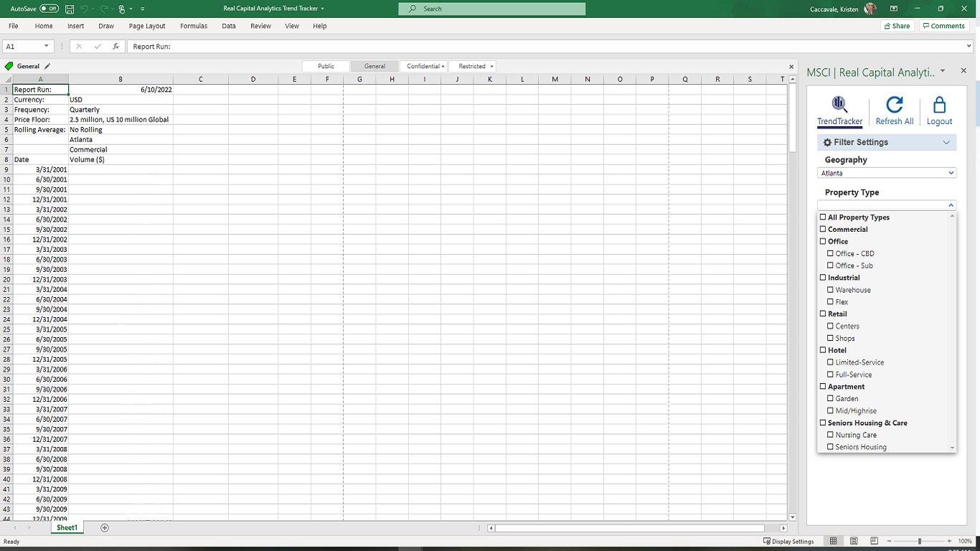Apply the Public sensitivity label
980x551 pixels.
point(326,66)
